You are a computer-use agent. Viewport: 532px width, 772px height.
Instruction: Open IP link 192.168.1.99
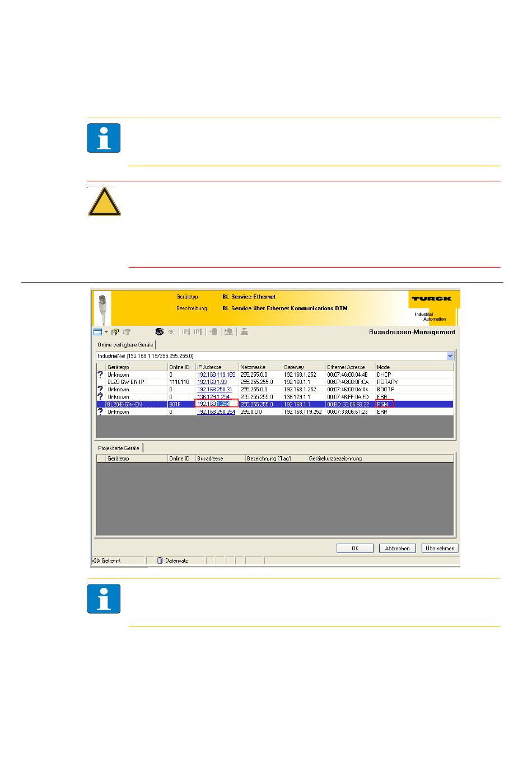point(212,382)
